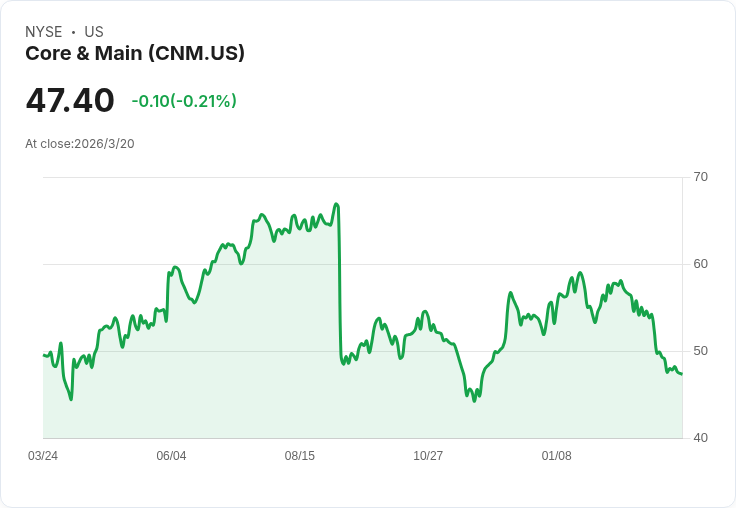Click the NYSE exchange label
Screen dimensions: 736x508
44,32
